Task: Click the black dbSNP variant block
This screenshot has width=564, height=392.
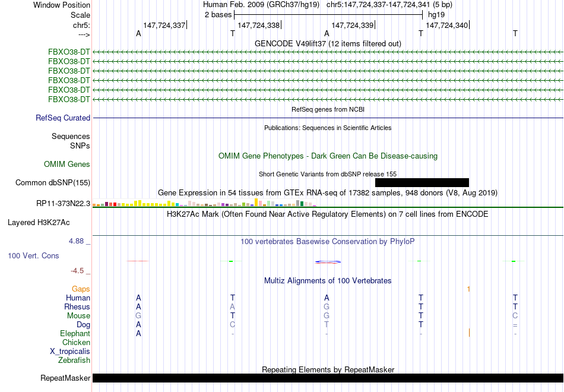Action: point(422,182)
